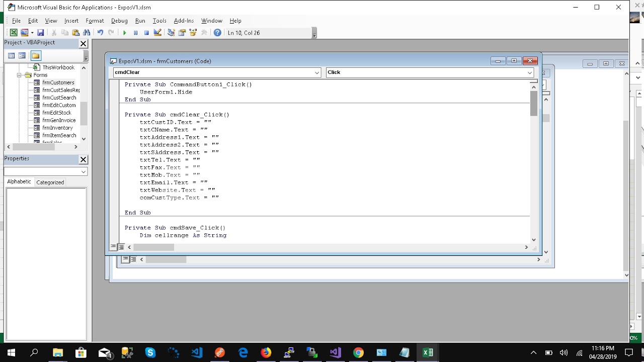Click the code window vertical scrollbar thumb

pos(534,104)
